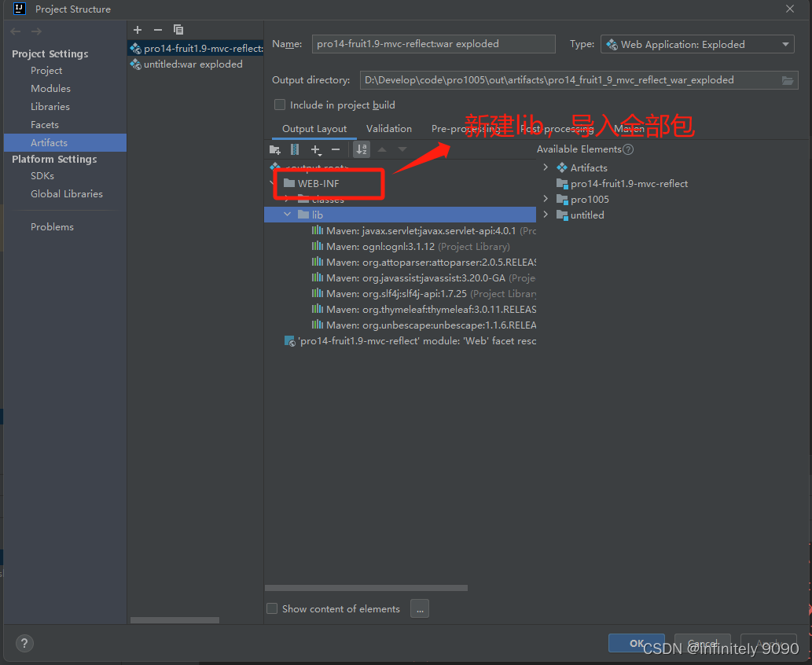Open Facets settings section
812x665 pixels.
pyautogui.click(x=45, y=125)
